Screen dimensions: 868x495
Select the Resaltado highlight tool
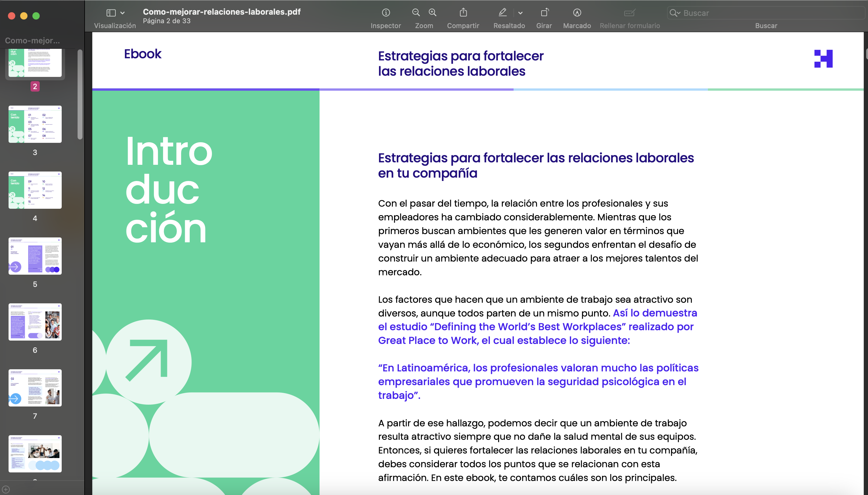point(502,13)
